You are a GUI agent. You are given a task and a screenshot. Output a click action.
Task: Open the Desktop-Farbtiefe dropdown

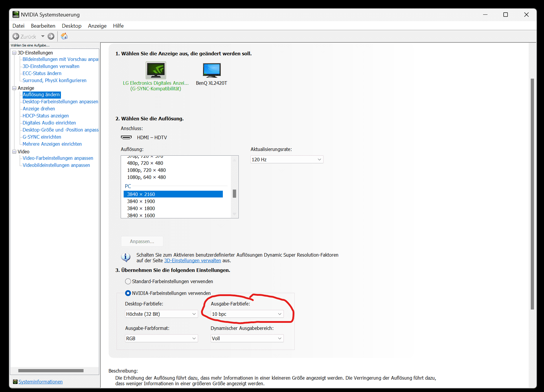click(161, 314)
